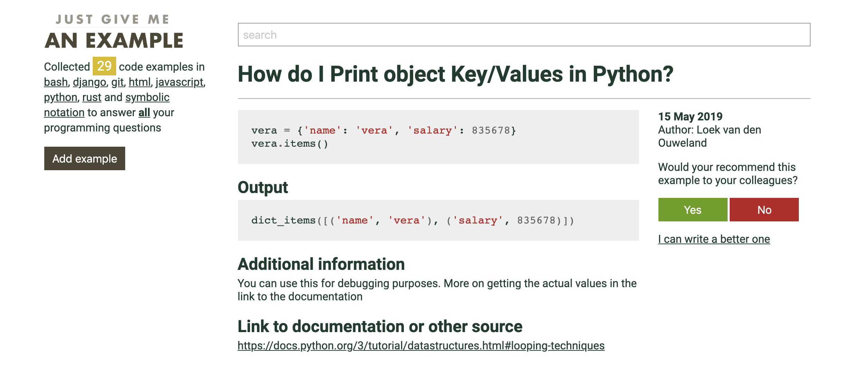Open the html examples link
The image size is (868, 384).
pos(140,82)
